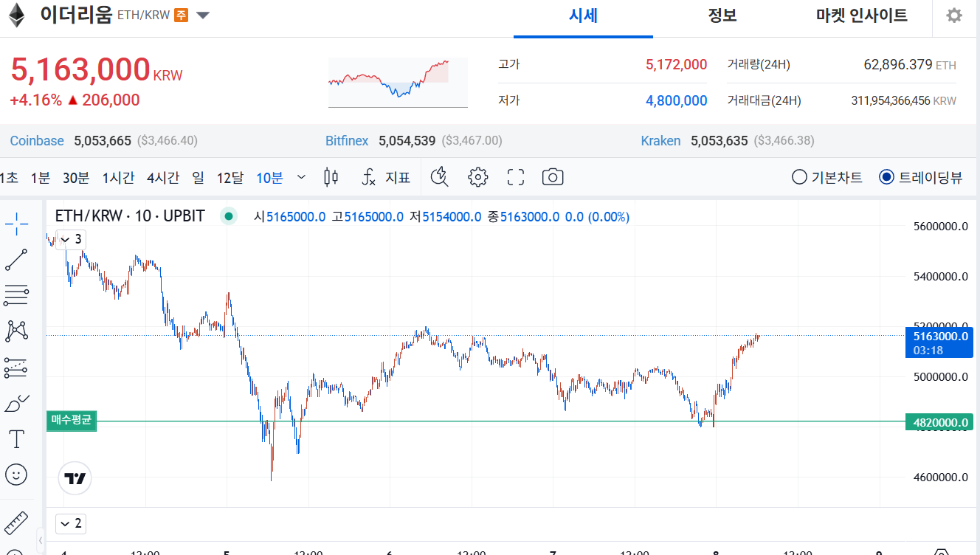Open the Fibonacci retracement tool

pyautogui.click(x=16, y=295)
